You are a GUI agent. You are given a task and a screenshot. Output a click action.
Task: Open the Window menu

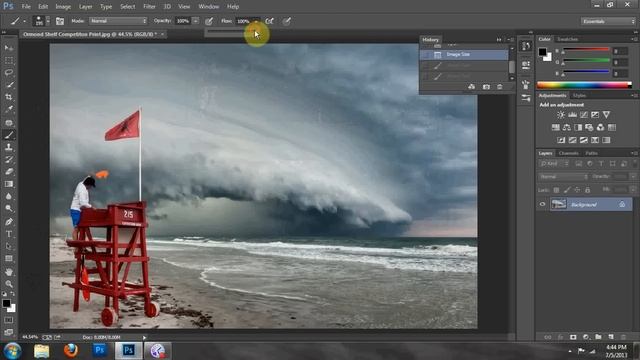209,7
